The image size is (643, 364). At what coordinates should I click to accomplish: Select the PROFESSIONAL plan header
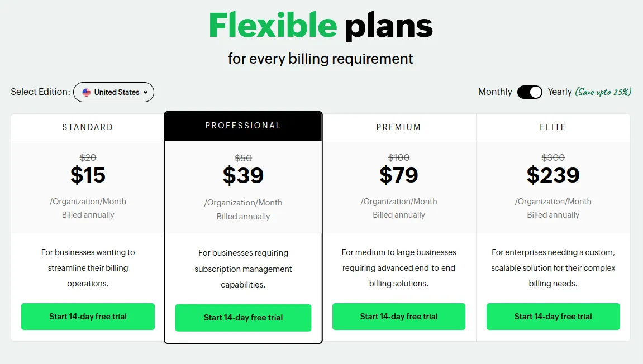click(x=243, y=126)
